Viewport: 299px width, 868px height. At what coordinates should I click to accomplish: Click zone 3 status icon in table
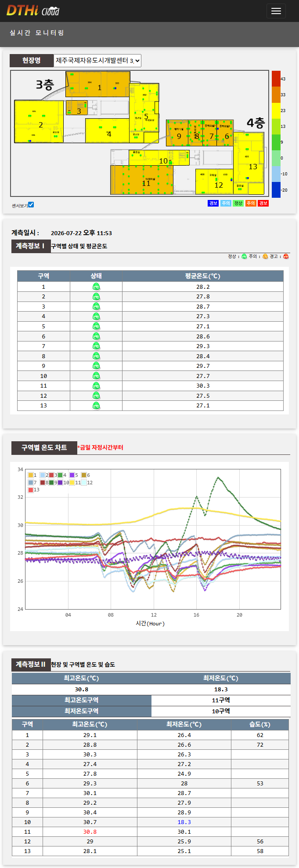96,307
